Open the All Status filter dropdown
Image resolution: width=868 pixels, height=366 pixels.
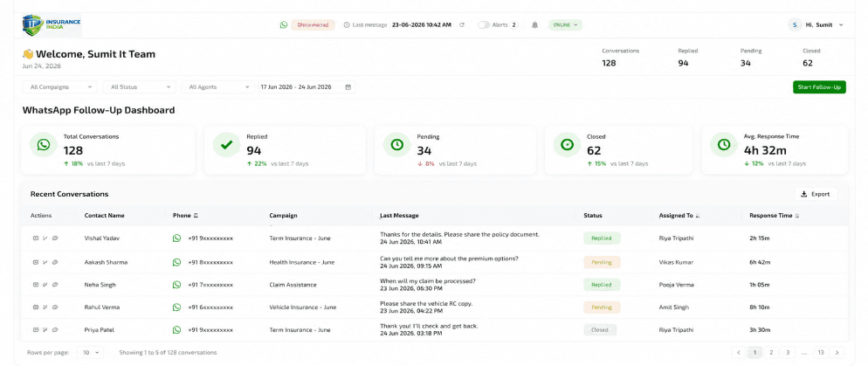[140, 87]
